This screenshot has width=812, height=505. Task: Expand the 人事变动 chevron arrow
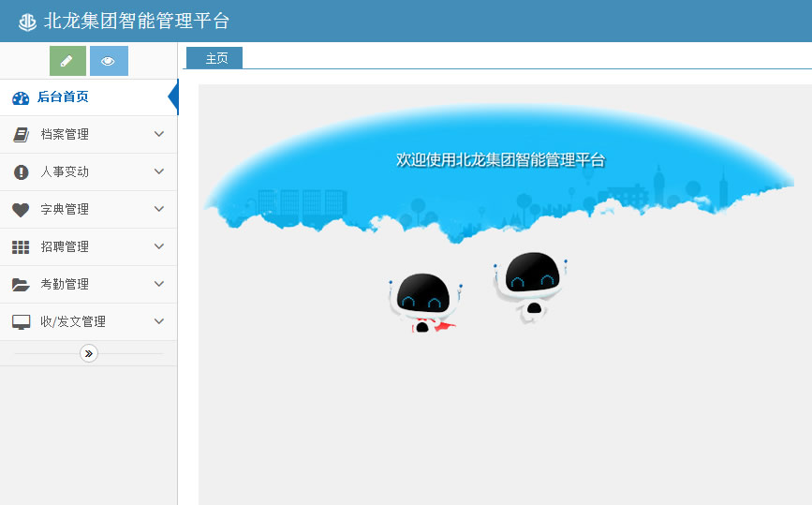coord(159,171)
